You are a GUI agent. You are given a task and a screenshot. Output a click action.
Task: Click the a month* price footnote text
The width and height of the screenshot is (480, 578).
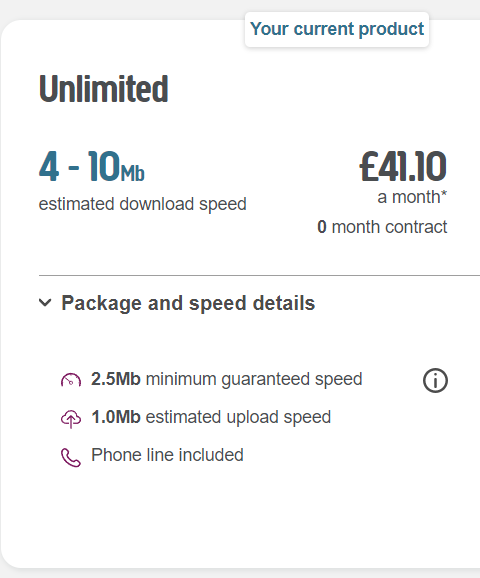(x=412, y=197)
